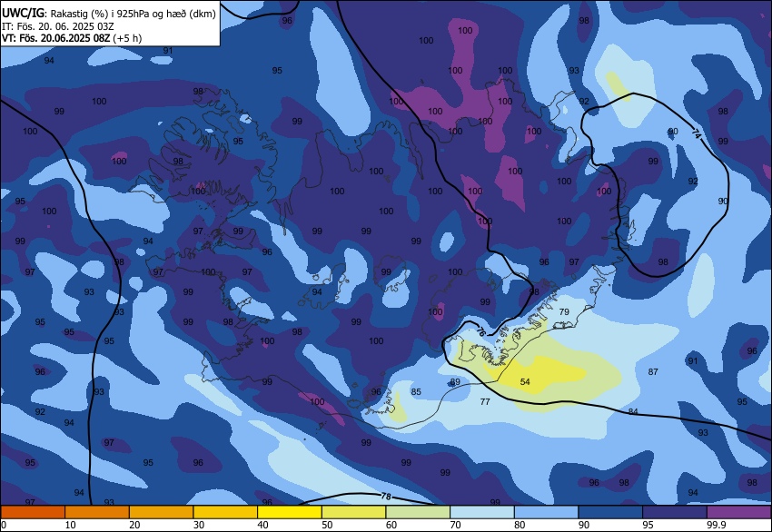This screenshot has width=772, height=532.
Task: Click the '76' contour height label
Action: [480, 332]
